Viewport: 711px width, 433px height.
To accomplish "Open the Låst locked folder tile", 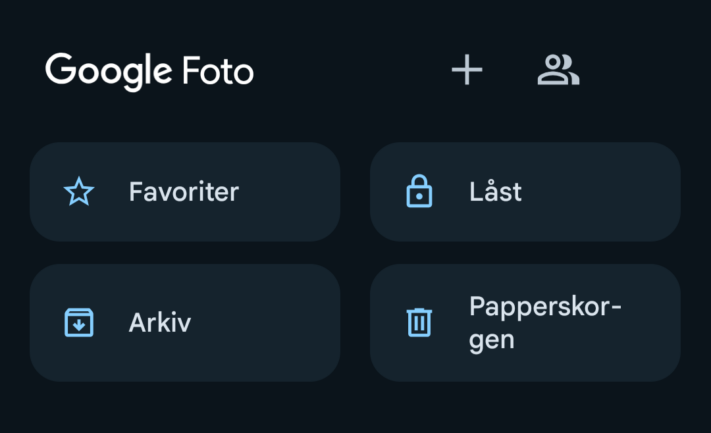I will pyautogui.click(x=525, y=192).
